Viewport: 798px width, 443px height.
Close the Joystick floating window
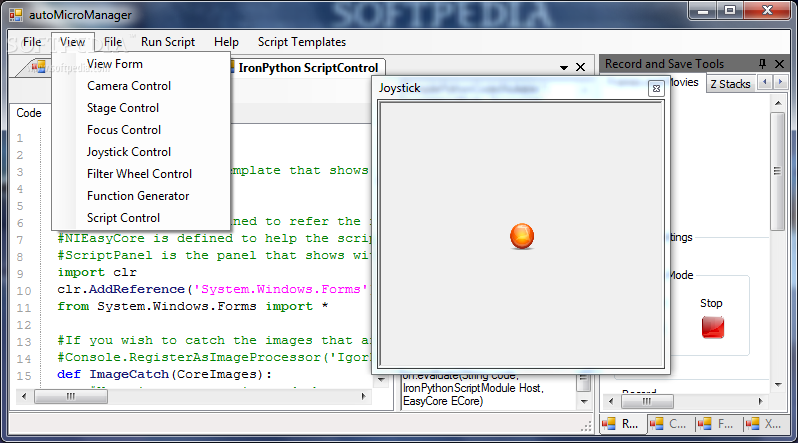(656, 89)
